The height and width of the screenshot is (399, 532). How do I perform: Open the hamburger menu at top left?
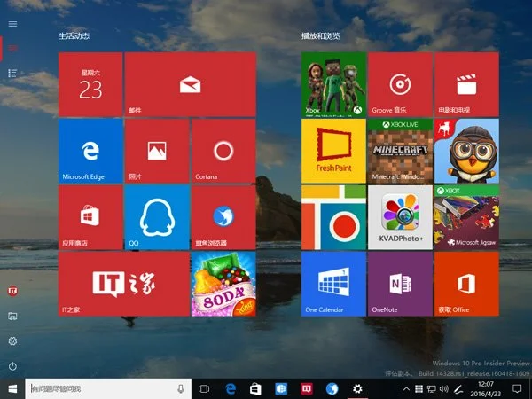[12, 24]
